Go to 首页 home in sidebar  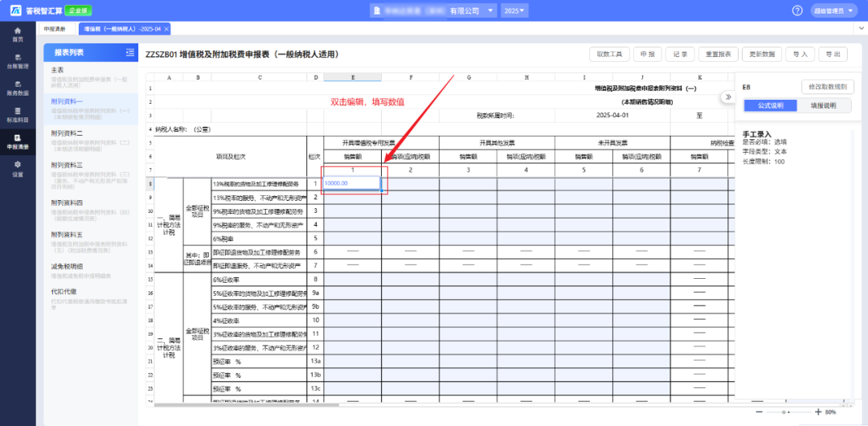pyautogui.click(x=17, y=34)
